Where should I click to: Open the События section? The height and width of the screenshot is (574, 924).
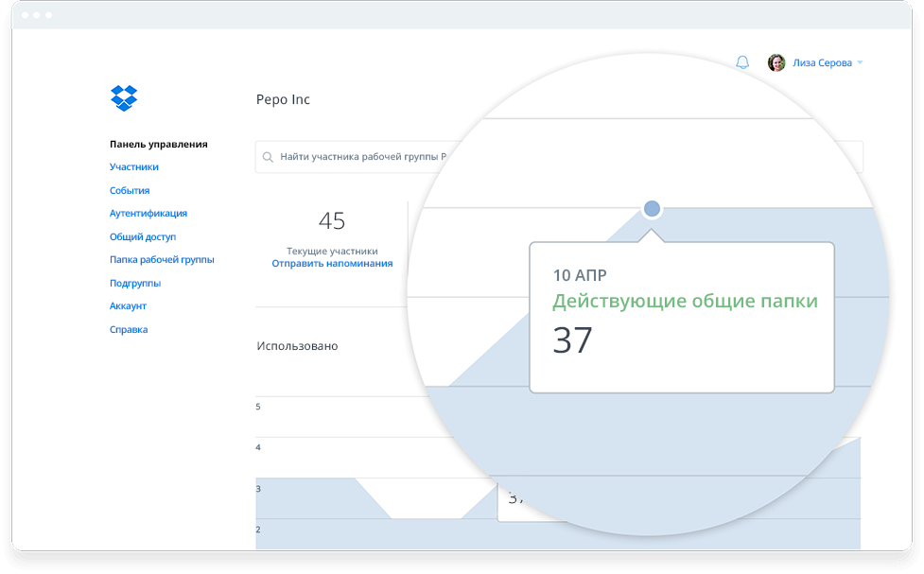131,190
